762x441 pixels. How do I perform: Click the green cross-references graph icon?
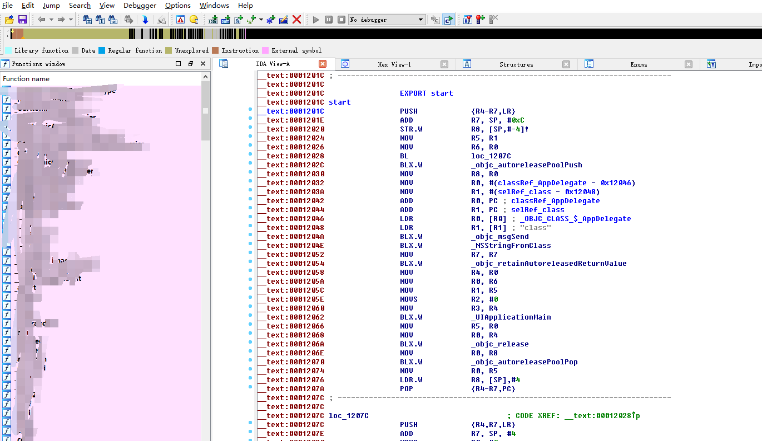point(251,19)
